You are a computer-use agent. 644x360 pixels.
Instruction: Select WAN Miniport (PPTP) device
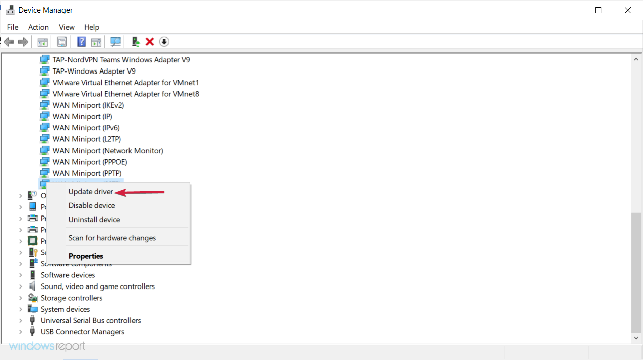pos(87,173)
